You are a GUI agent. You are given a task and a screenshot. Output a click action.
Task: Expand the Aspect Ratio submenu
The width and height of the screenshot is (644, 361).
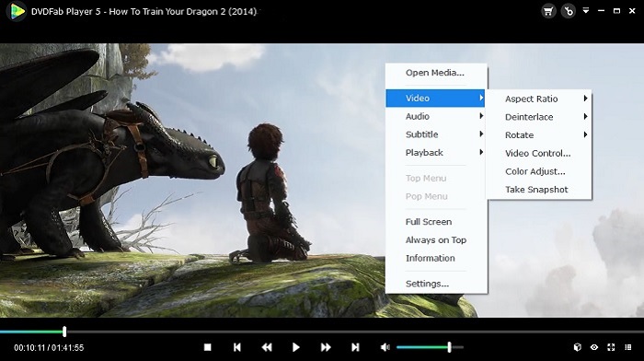click(539, 99)
